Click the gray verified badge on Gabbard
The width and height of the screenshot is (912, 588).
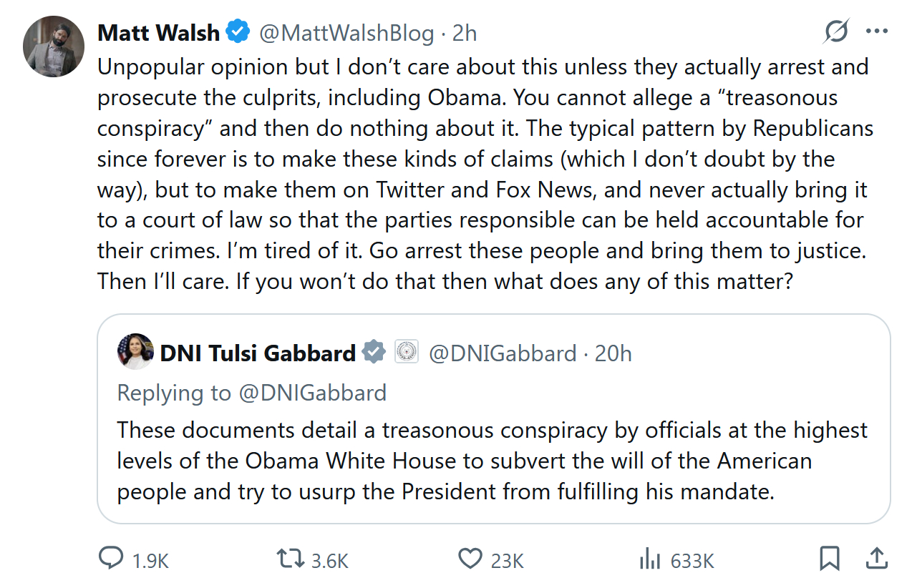click(374, 352)
